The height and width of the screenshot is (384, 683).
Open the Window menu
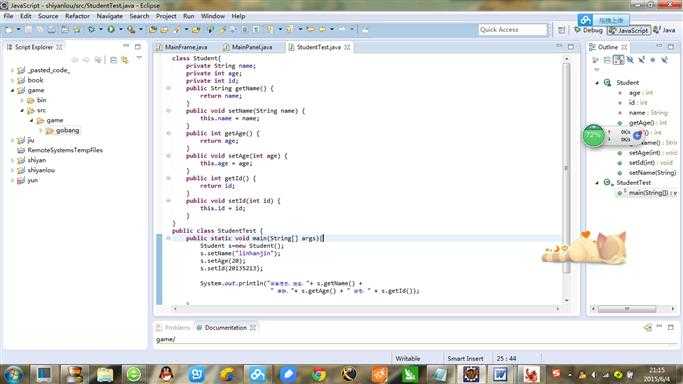tap(213, 16)
